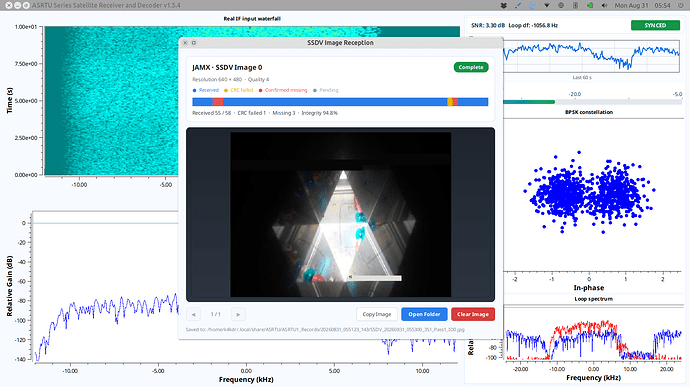Click the 'CRC failed 1' statistic
690x387 pixels.
252,113
